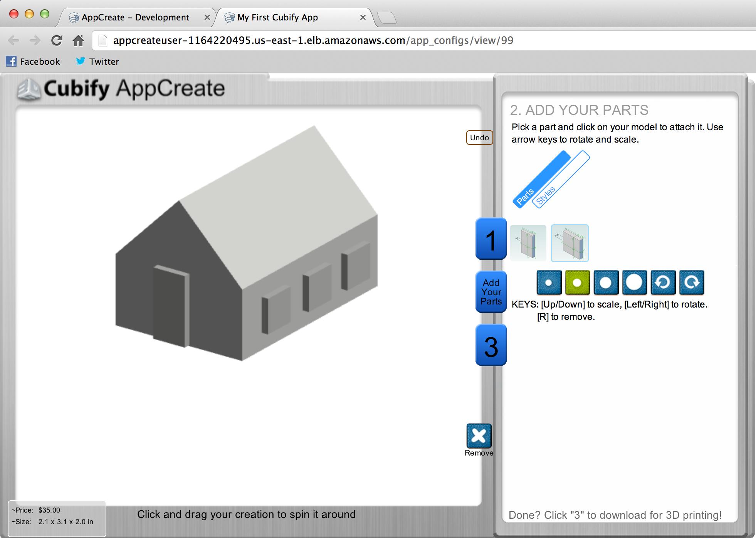Click the '2. ADD YOUR PARTS' heading
Screen dimensions: 756x538
[579, 110]
